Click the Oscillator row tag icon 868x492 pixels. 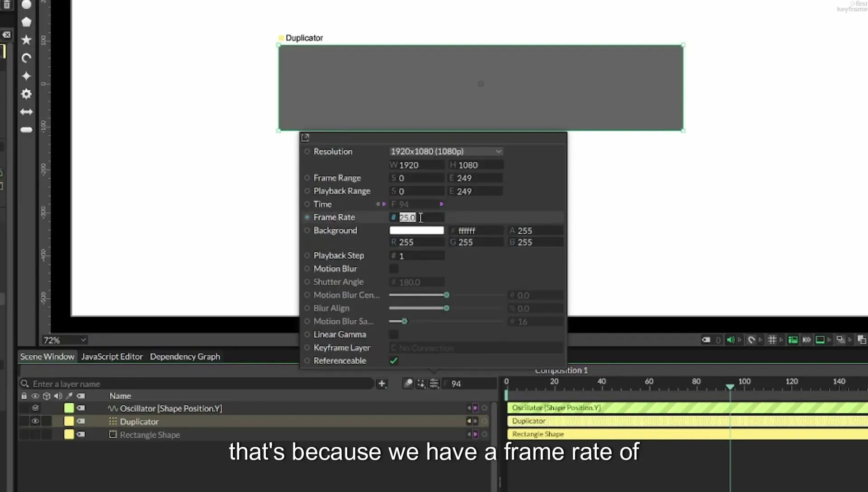click(81, 408)
